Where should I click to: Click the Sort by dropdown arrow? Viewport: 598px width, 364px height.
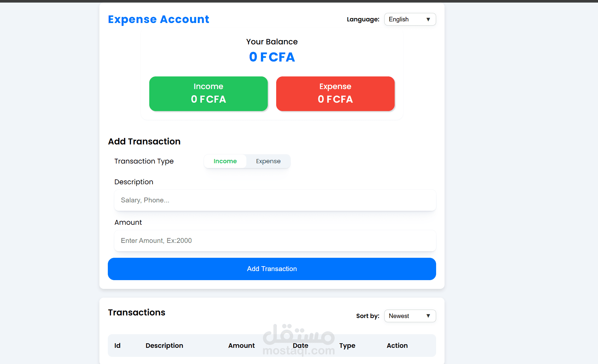428,316
